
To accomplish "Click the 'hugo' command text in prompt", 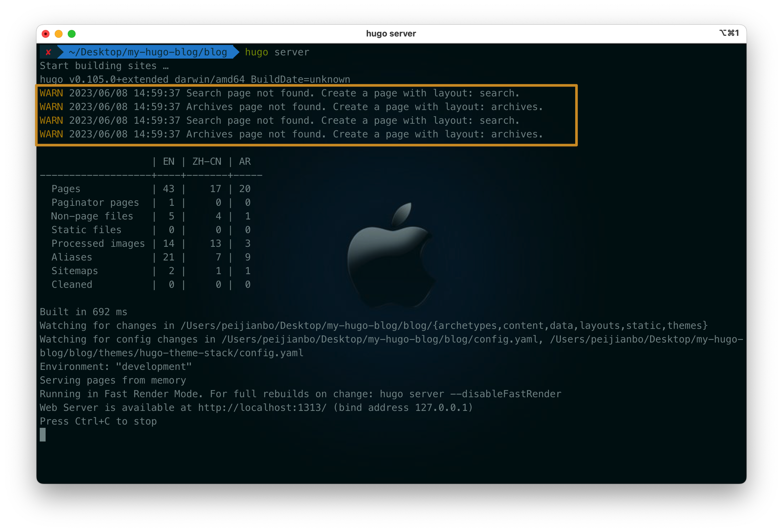I will click(x=256, y=52).
